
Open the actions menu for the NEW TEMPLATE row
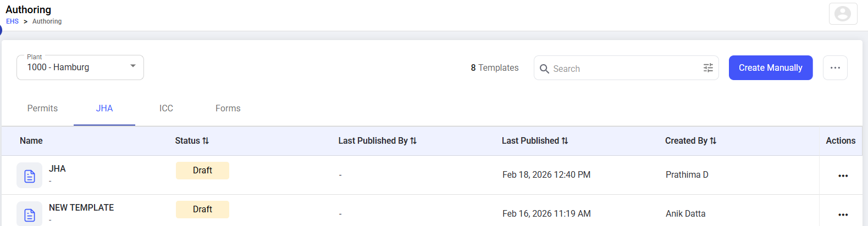pyautogui.click(x=843, y=214)
